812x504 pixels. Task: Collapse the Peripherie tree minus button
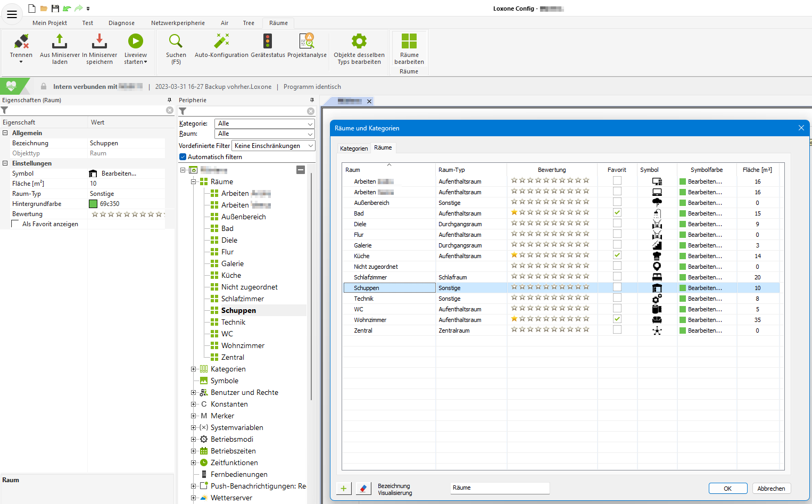tap(301, 170)
